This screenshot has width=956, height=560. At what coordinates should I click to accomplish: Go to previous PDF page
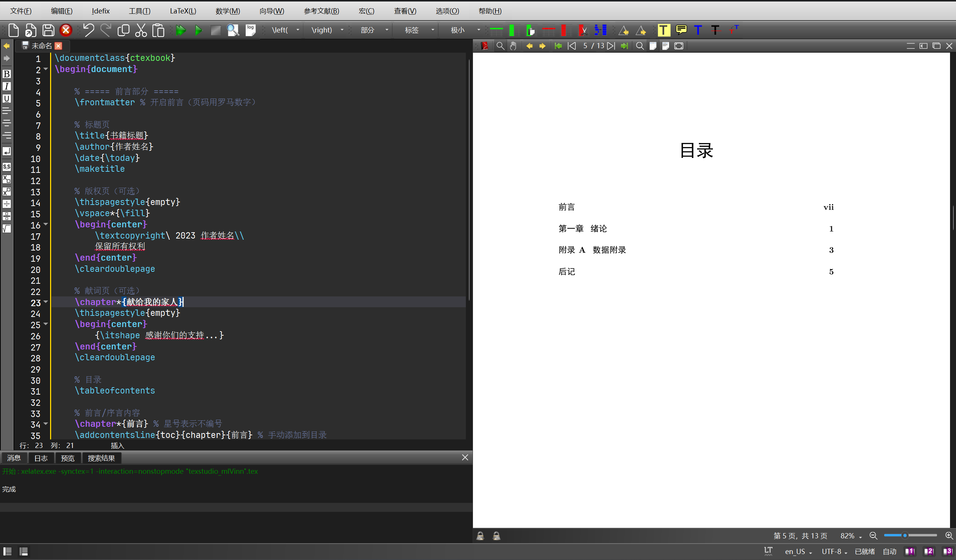pos(572,46)
